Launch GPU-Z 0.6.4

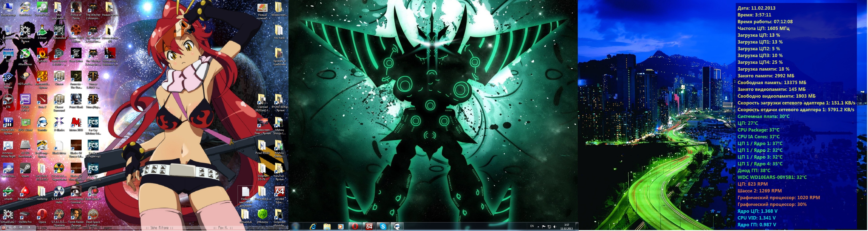click(25, 124)
